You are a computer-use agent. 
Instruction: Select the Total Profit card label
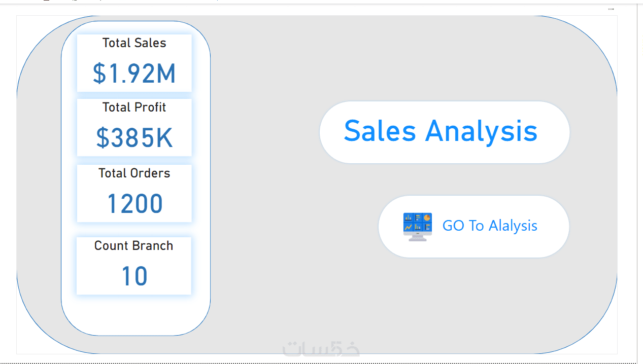[x=134, y=107]
